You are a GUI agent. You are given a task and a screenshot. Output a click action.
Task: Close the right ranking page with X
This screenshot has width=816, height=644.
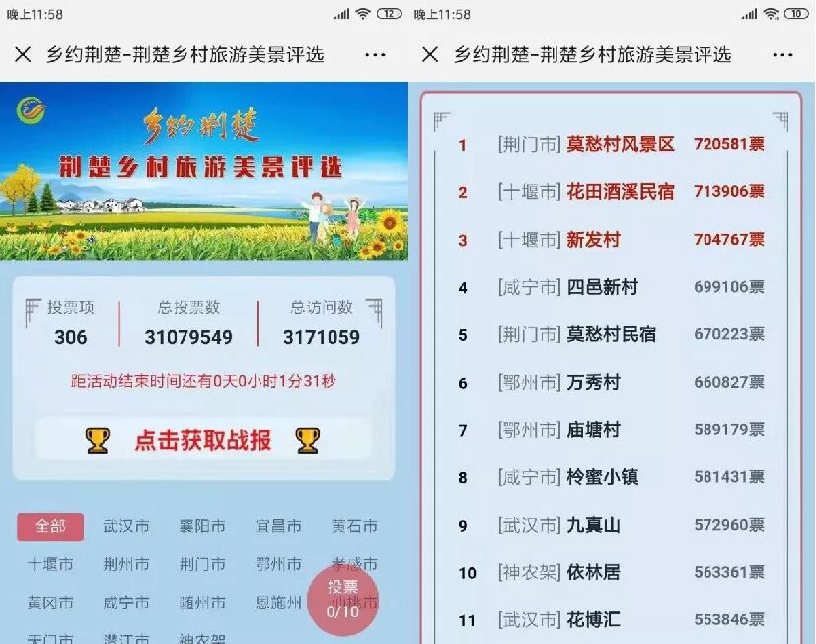pos(430,54)
